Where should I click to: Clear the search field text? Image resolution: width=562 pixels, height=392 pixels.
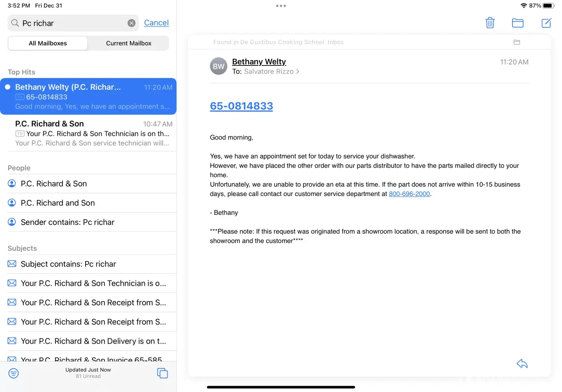click(x=131, y=23)
